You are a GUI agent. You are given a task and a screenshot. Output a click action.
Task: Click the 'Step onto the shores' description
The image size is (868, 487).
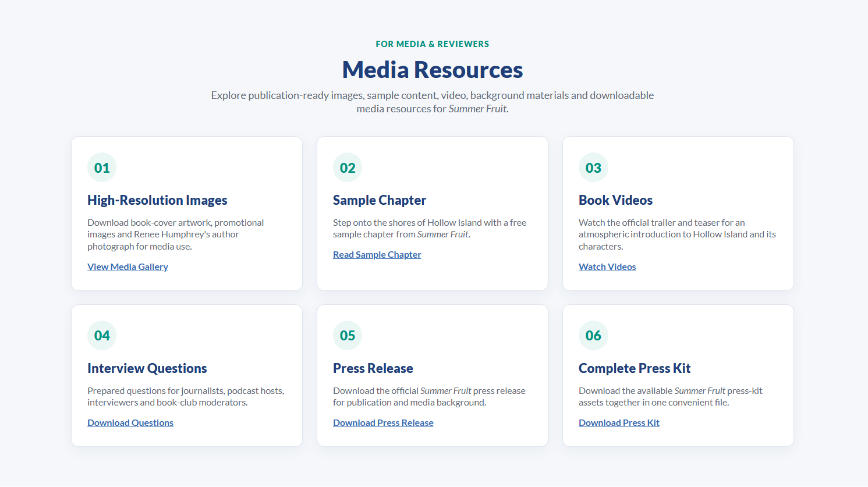click(x=430, y=228)
